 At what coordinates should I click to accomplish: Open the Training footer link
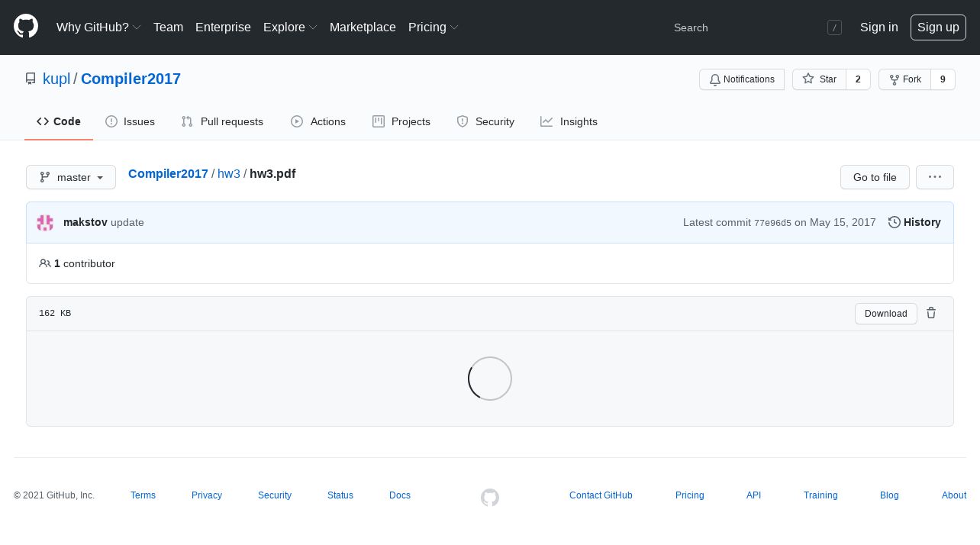tap(820, 495)
